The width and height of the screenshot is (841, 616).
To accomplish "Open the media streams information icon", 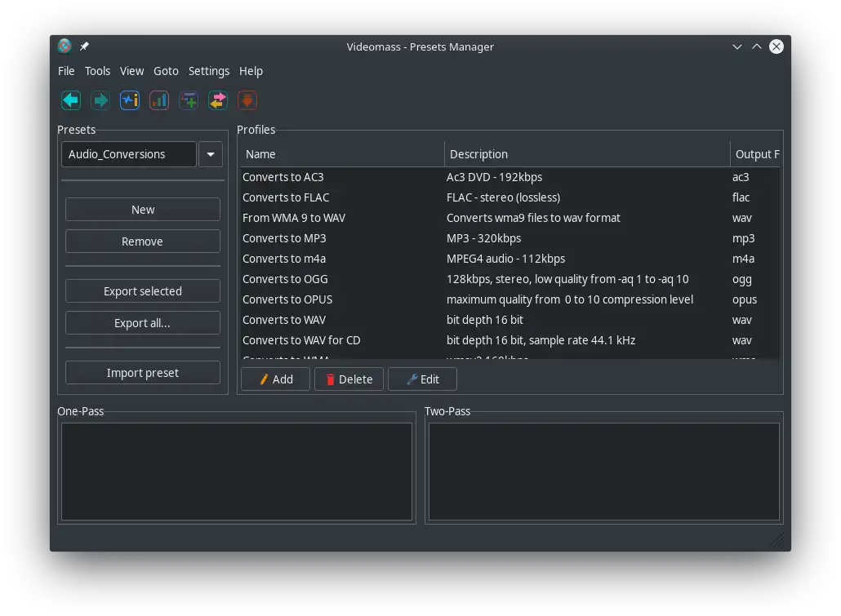I will pos(130,100).
